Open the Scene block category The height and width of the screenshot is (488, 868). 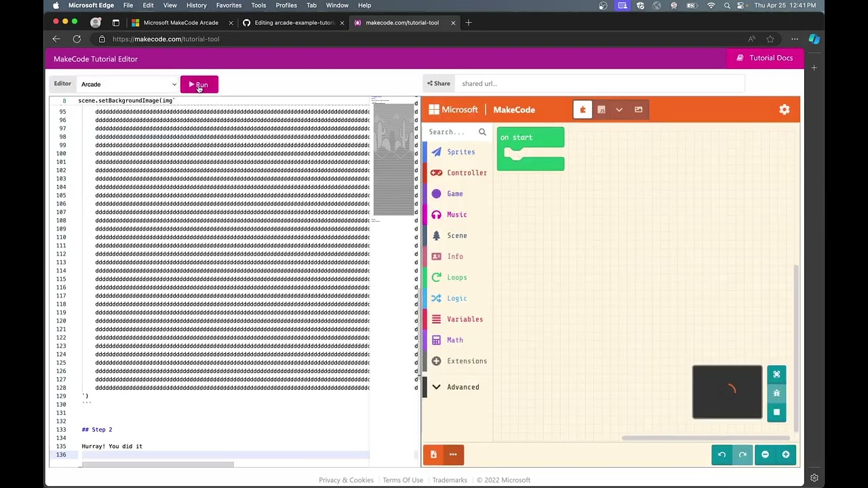(x=458, y=236)
